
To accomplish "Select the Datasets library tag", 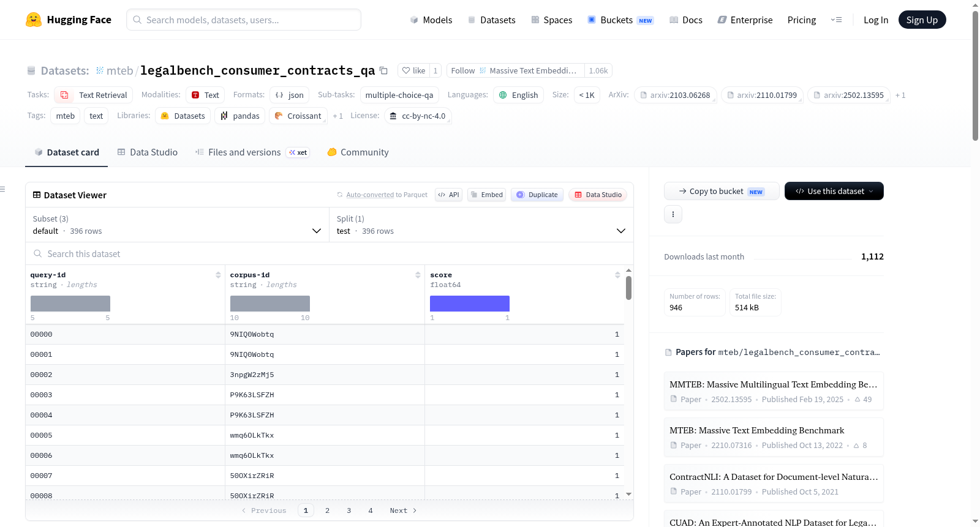I will (x=183, y=116).
